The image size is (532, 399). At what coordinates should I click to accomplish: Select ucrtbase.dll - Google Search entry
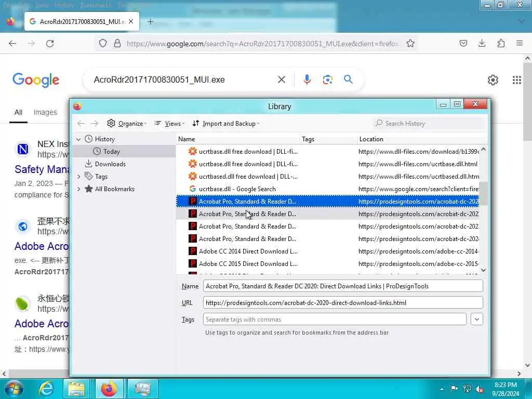[327, 189]
